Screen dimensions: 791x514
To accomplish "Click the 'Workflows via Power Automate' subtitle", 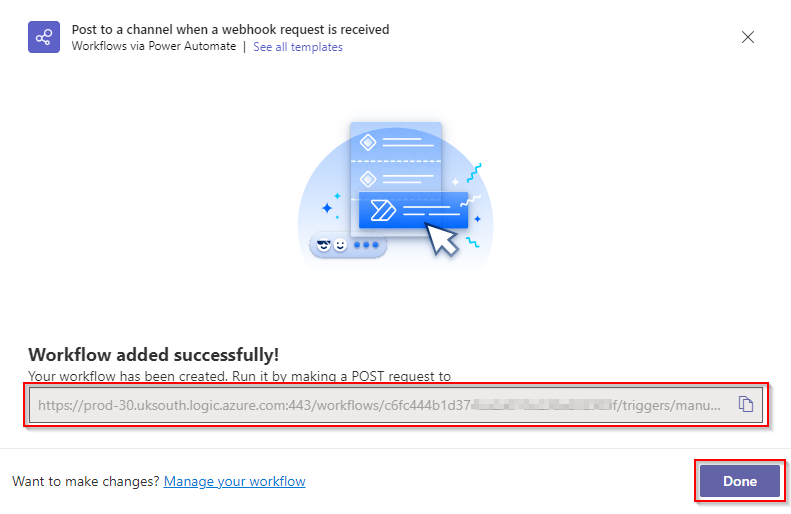I will coord(154,46).
